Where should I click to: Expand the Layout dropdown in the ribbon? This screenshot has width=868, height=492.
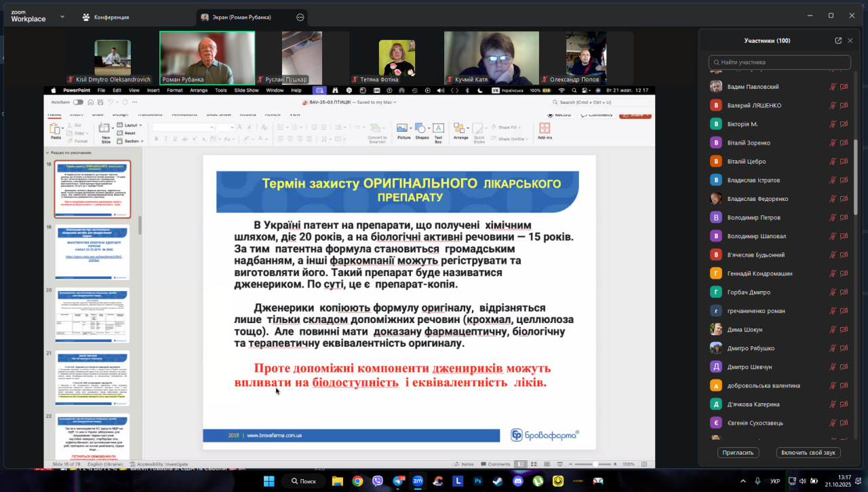130,125
